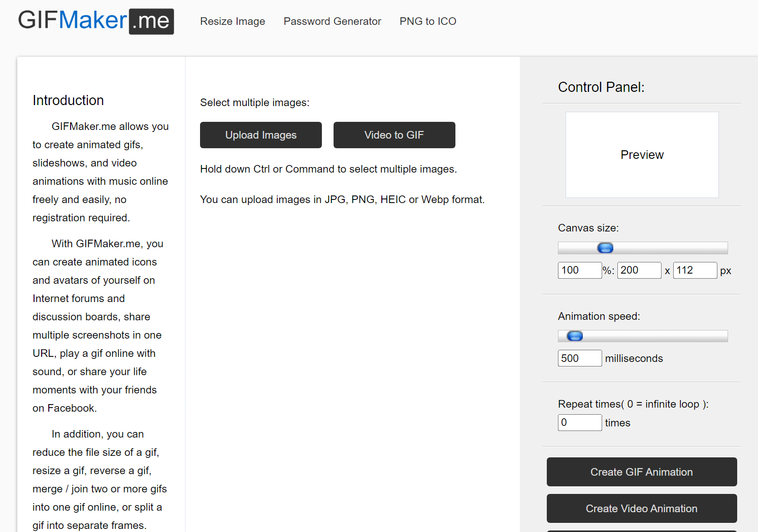This screenshot has width=758, height=532.
Task: Click the Canvas size slider track
Action: click(643, 248)
